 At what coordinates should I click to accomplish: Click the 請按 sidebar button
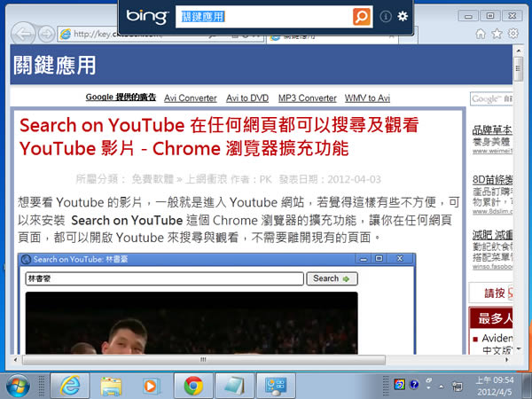click(x=490, y=293)
